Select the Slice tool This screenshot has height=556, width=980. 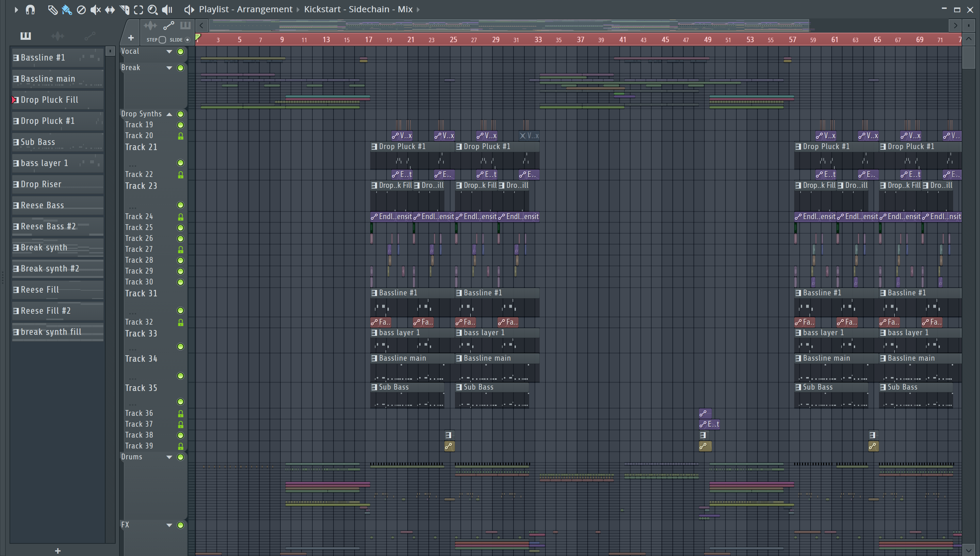coord(125,10)
